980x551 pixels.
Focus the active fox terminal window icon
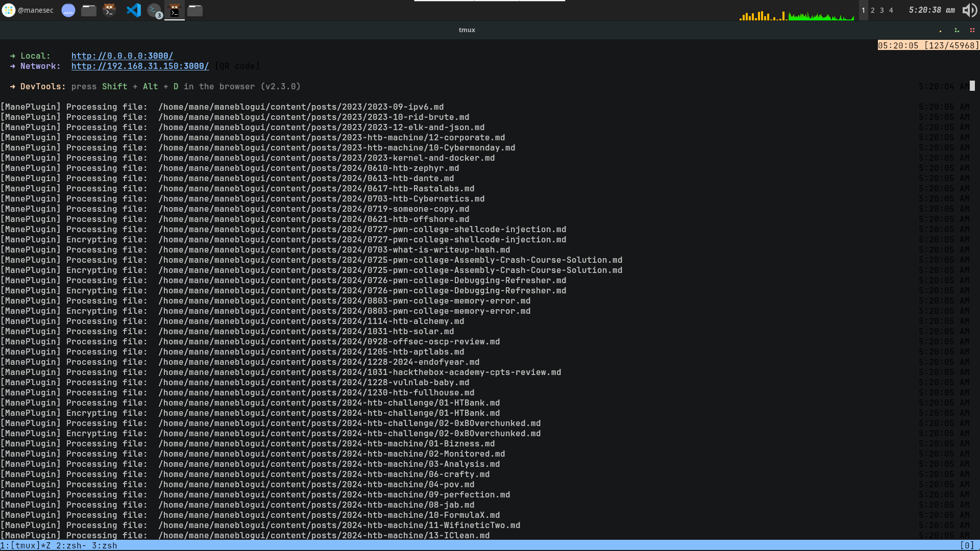(175, 10)
